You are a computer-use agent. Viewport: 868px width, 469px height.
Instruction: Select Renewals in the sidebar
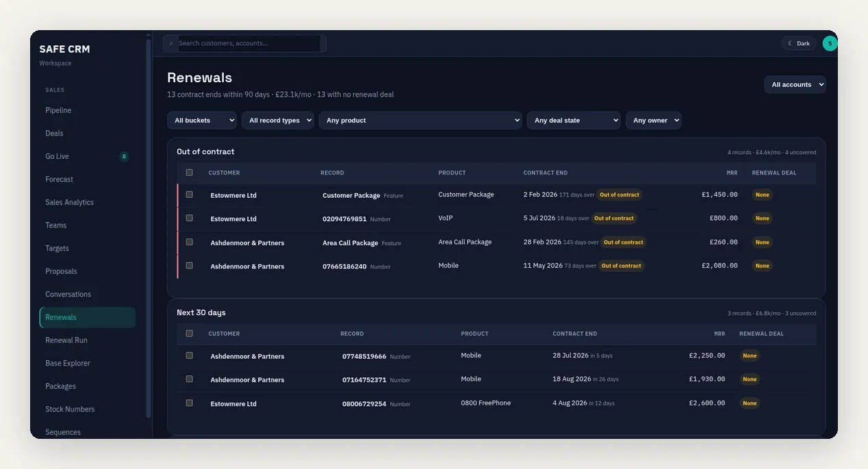88,317
